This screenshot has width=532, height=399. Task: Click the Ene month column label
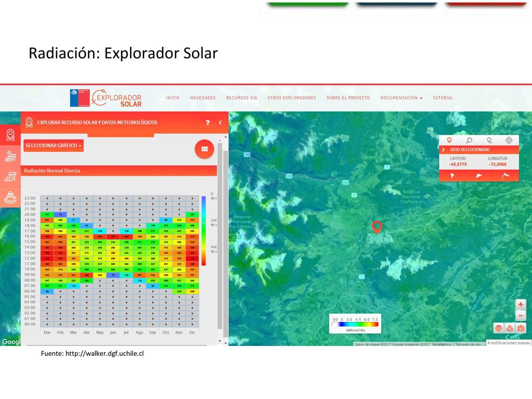(47, 332)
